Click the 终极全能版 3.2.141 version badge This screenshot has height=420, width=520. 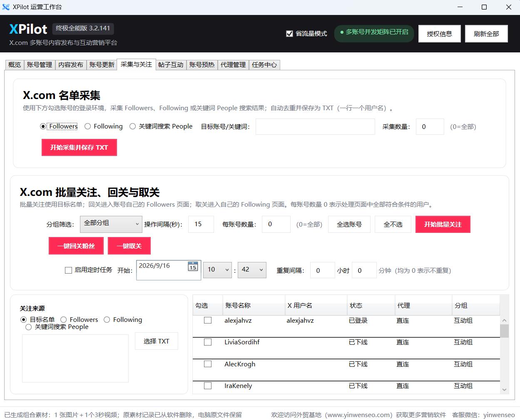point(83,28)
